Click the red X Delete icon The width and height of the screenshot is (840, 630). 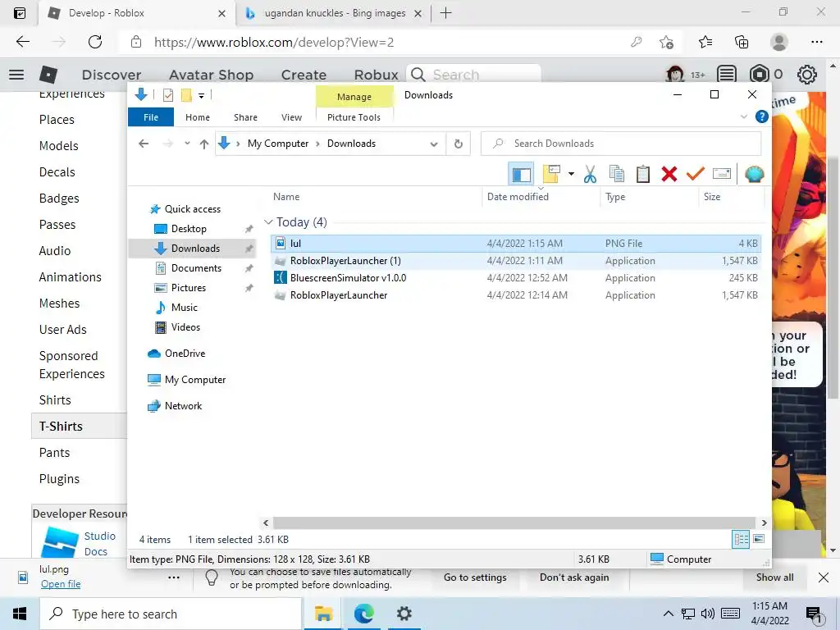[x=669, y=174]
